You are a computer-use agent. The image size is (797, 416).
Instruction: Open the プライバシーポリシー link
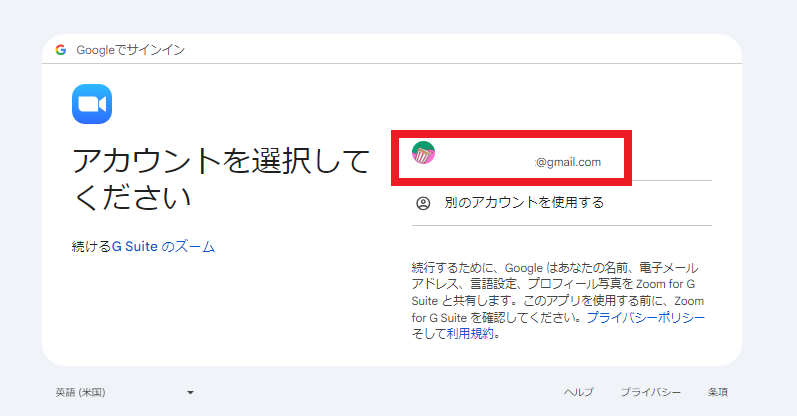tap(646, 317)
